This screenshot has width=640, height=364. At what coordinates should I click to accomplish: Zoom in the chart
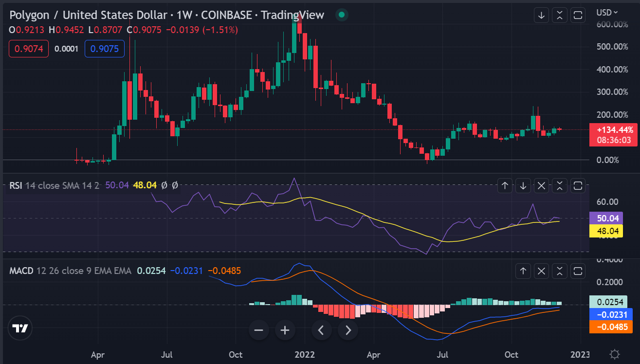pos(285,330)
